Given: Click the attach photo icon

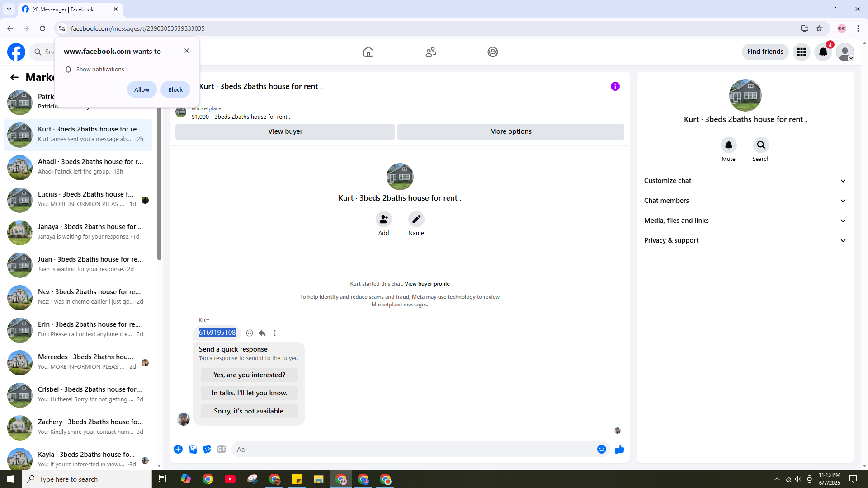Looking at the screenshot, I should [193, 449].
